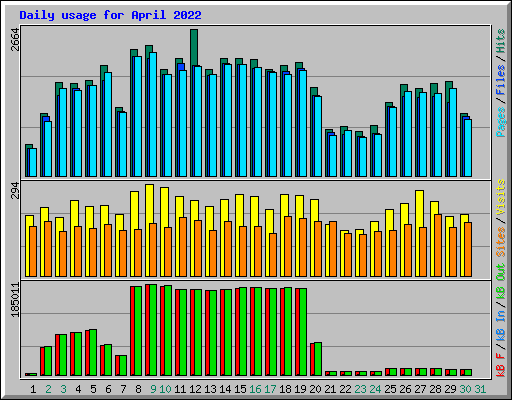Click the orange sites bar for day 18

(288, 246)
